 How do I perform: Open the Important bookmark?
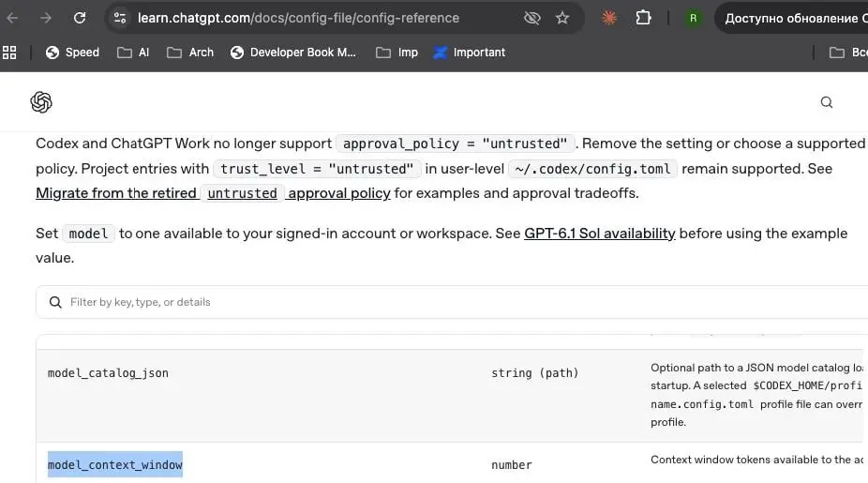click(470, 53)
